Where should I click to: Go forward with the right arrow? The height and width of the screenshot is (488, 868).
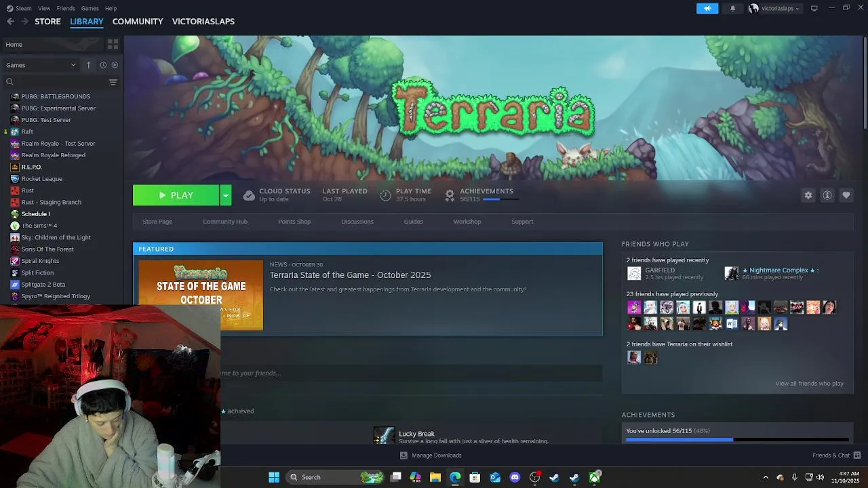click(24, 21)
